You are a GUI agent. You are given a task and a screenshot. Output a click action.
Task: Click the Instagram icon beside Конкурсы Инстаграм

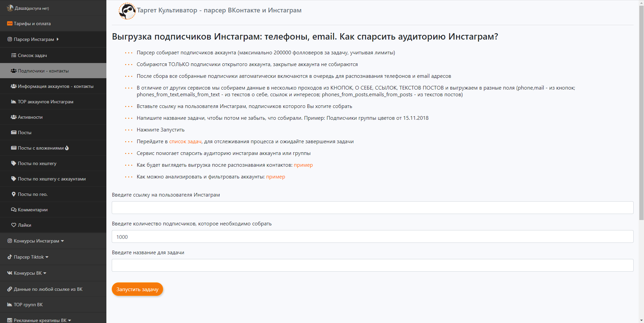(10, 241)
